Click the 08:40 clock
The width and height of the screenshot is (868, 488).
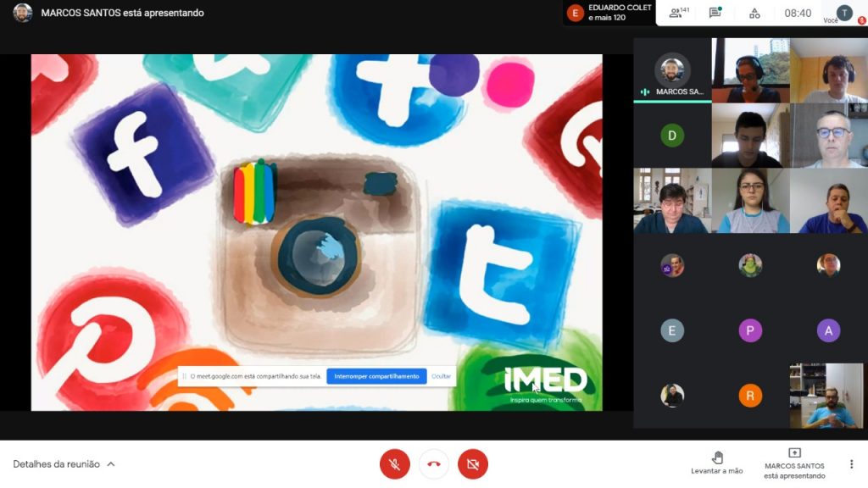797,14
